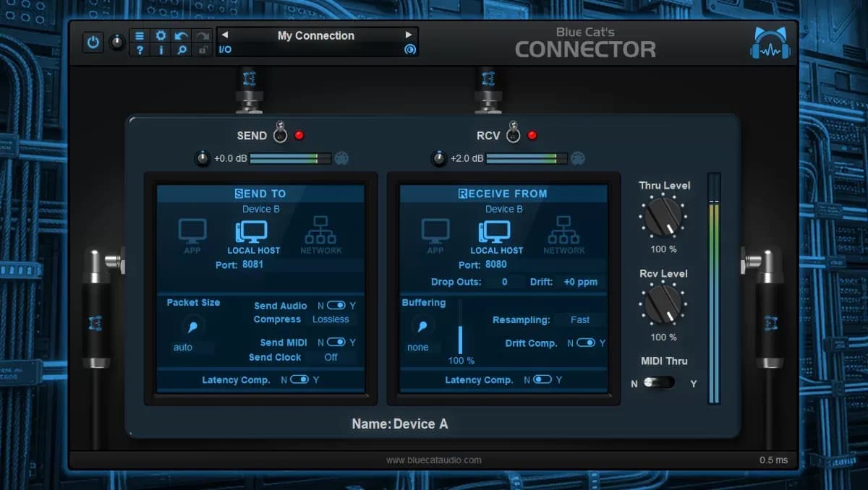Click the circular icon right of preset bar
This screenshot has height=490, width=868.
[409, 49]
